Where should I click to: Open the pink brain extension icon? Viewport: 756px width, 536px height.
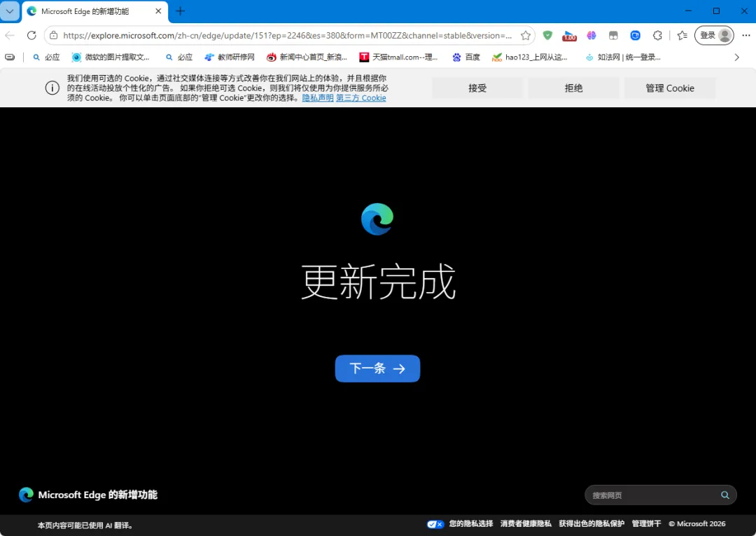pos(591,35)
